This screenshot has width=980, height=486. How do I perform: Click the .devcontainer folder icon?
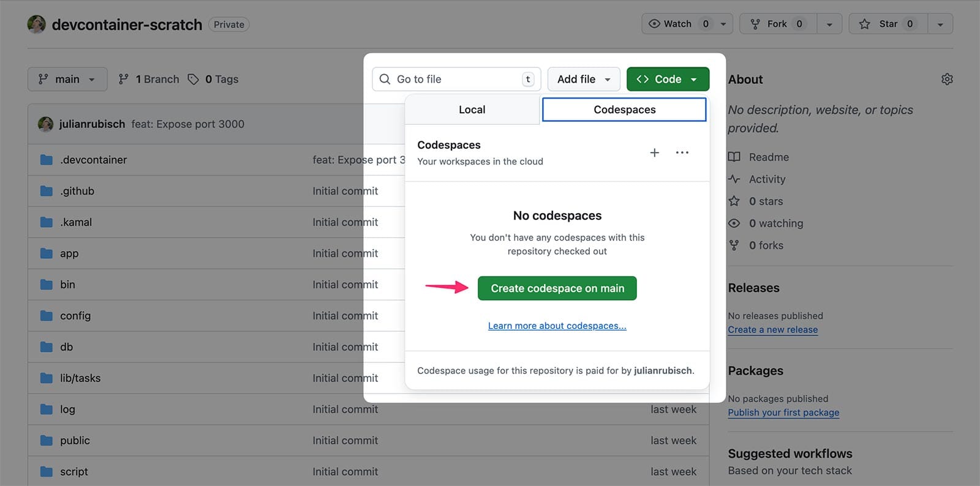coord(47,160)
